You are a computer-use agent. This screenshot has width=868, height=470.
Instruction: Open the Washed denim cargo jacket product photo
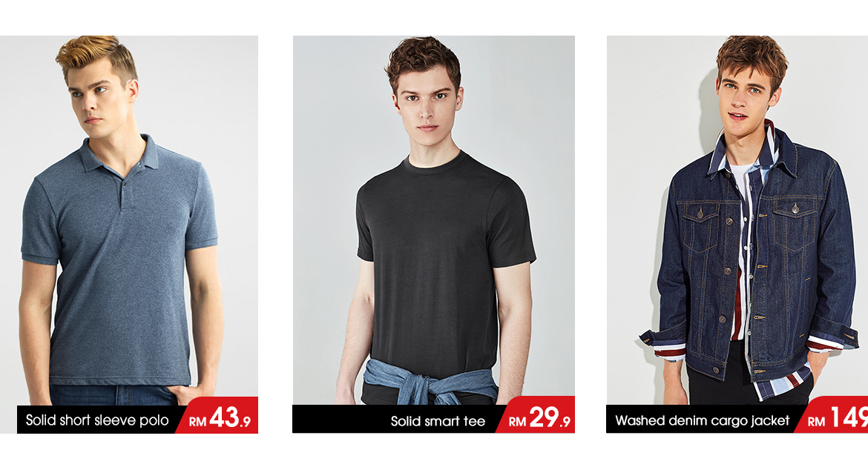click(x=737, y=220)
